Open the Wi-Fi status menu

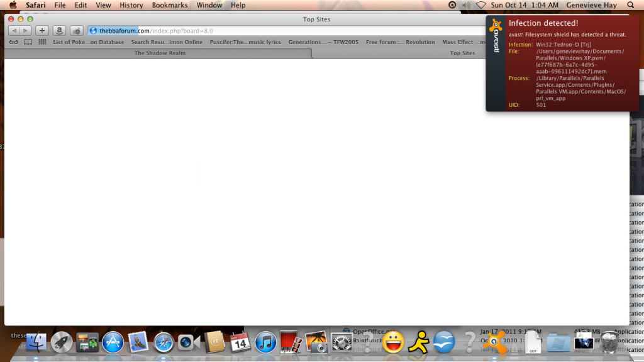pos(481,5)
